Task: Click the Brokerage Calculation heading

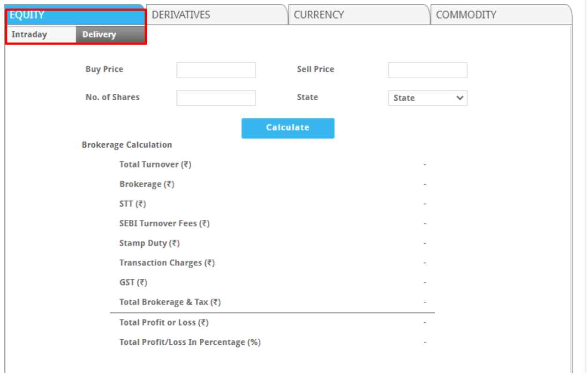Action: coord(127,145)
